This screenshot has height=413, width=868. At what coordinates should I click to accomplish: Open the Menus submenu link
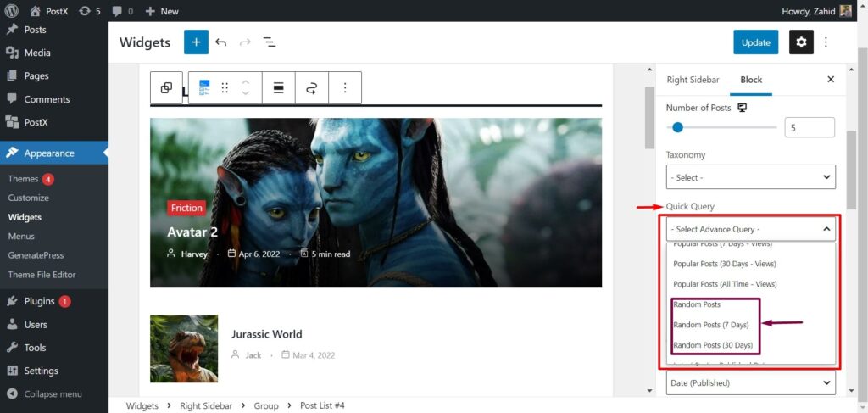click(x=21, y=236)
